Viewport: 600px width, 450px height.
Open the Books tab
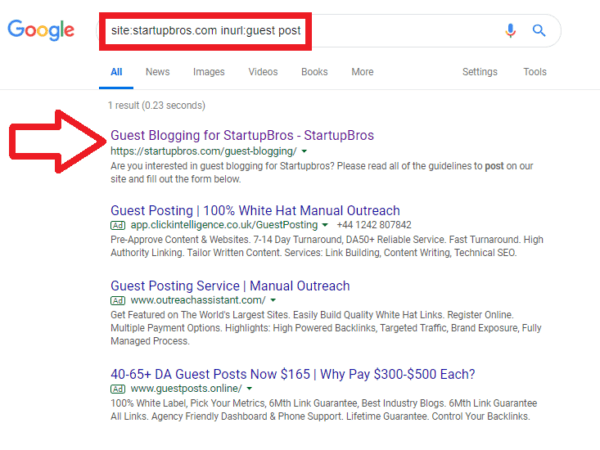pos(315,72)
